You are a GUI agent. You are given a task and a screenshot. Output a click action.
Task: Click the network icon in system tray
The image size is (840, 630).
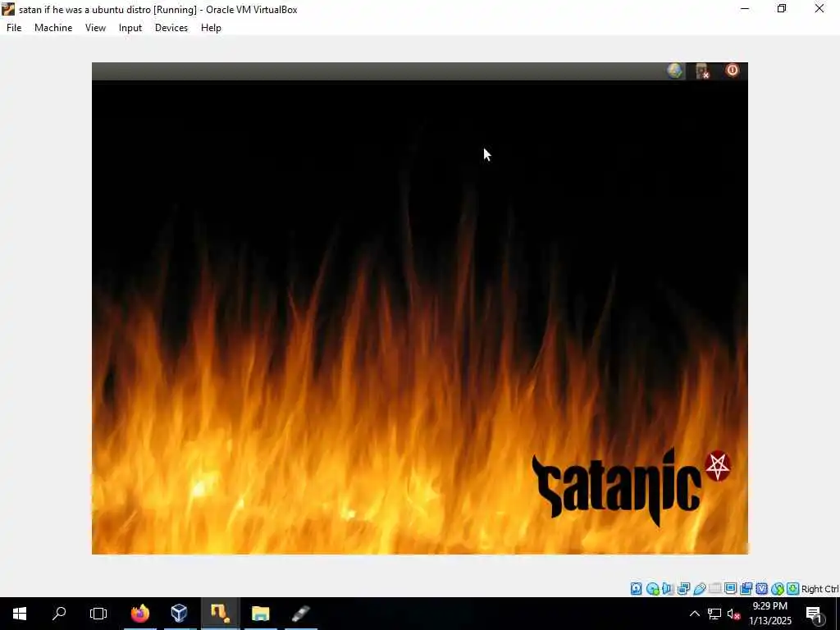pos(714,614)
